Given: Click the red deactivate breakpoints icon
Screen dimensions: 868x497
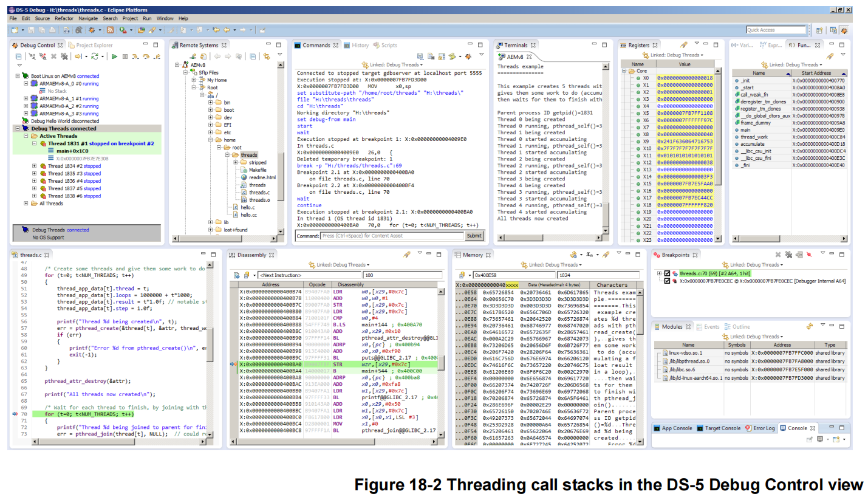Looking at the screenshot, I should 810,255.
